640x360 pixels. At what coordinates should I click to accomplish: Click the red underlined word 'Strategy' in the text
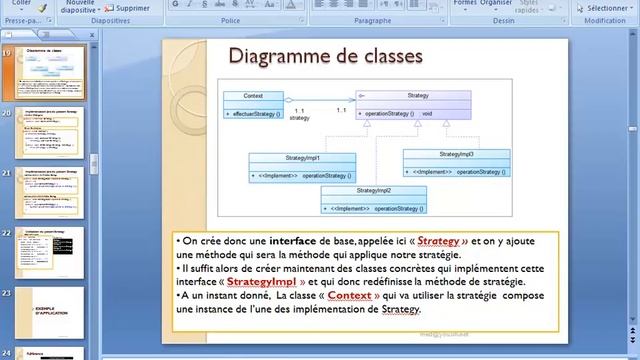point(438,241)
